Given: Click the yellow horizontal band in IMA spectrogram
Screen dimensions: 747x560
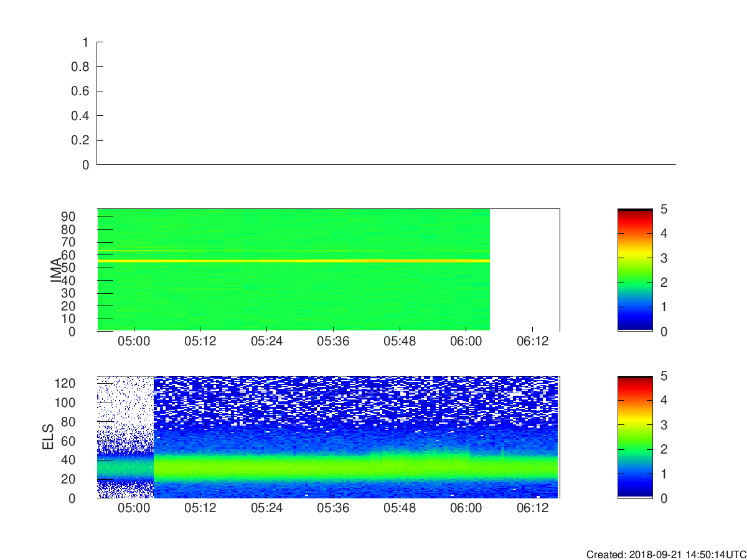Looking at the screenshot, I should tap(293, 261).
